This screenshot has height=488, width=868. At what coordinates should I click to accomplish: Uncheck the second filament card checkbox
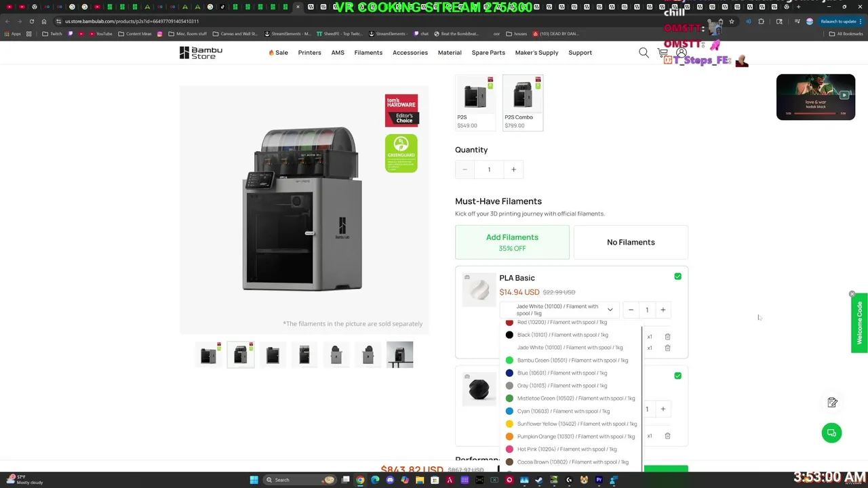tap(677, 375)
